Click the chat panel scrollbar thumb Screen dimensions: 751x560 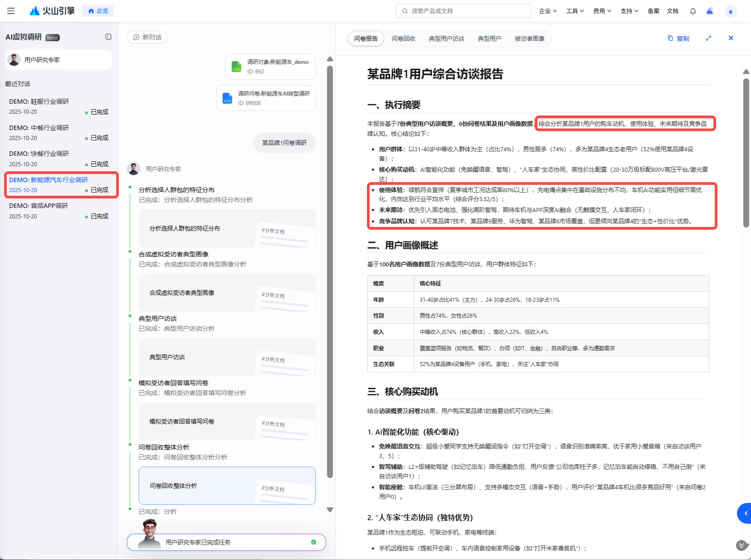[x=330, y=272]
